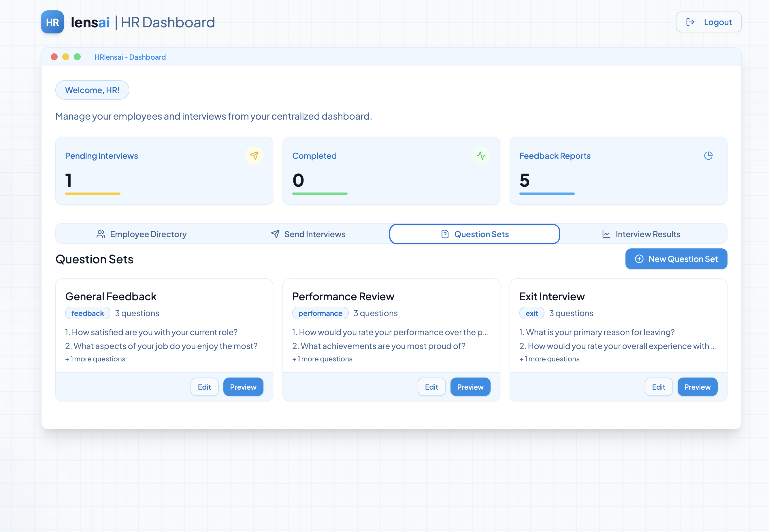Log out using the Logout button
The height and width of the screenshot is (532, 769).
pyautogui.click(x=708, y=22)
